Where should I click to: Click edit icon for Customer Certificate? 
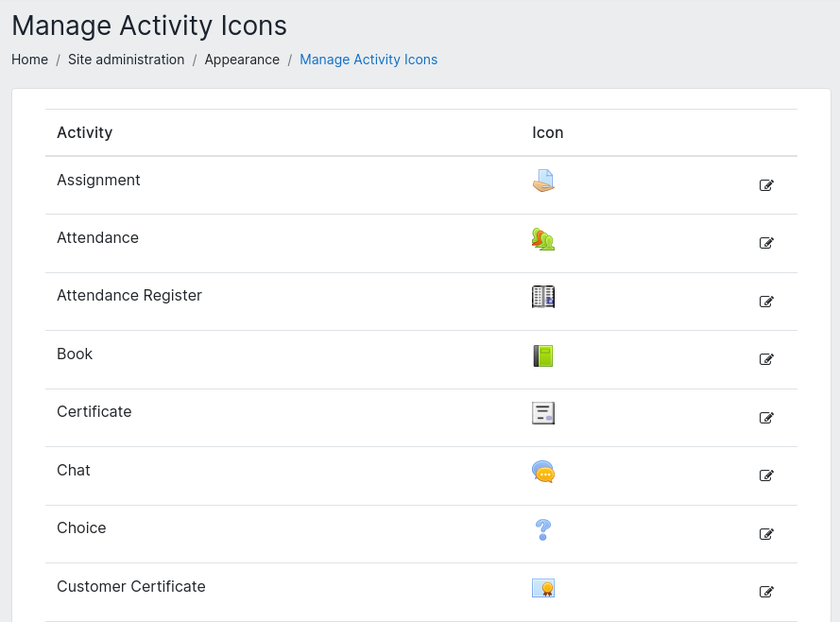[766, 592]
